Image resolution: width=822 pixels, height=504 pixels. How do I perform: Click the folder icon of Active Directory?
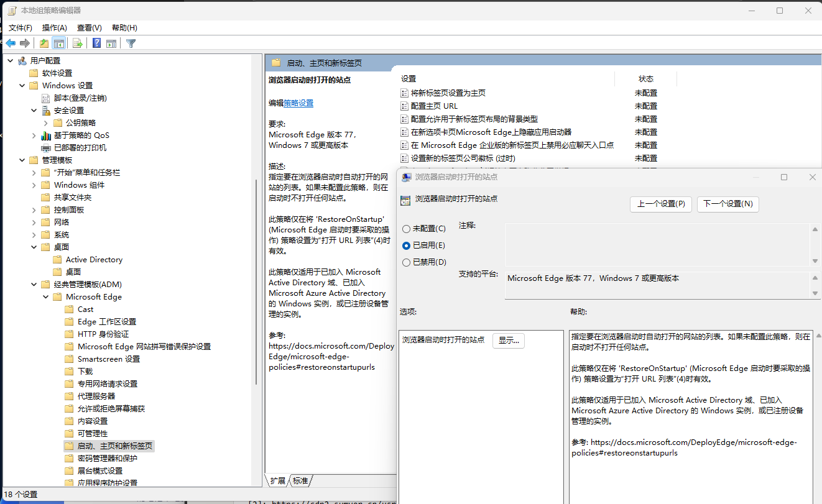click(x=58, y=260)
